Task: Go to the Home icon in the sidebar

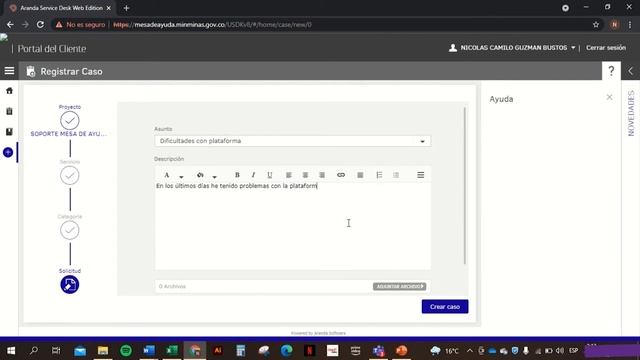Action: coord(9,91)
